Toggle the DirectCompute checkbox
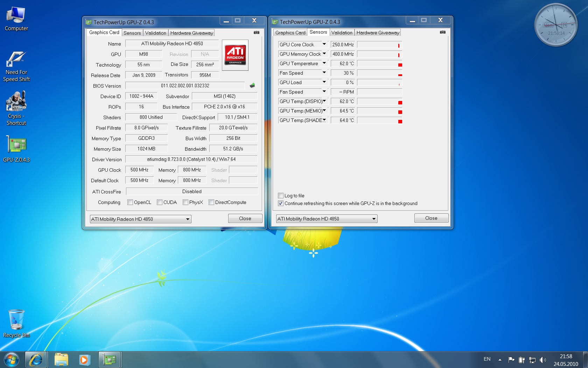 [211, 202]
